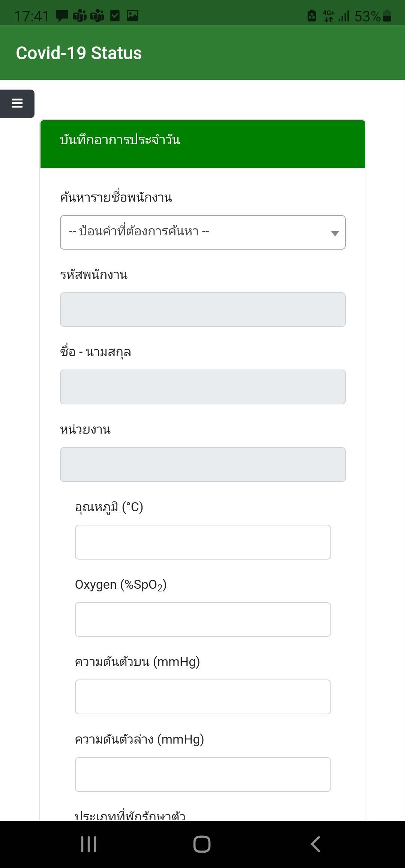Click the ชื่อ - นามสกุล name field

[x=202, y=387]
